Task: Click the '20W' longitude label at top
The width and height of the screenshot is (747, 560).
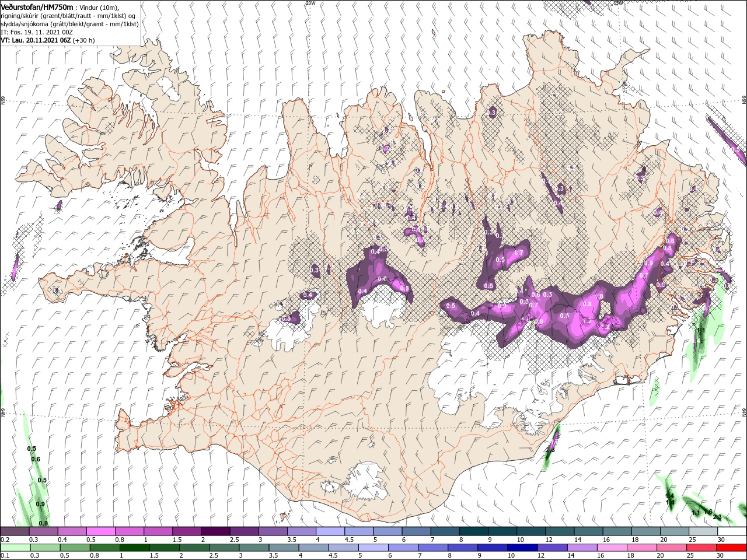Action: pos(310,3)
